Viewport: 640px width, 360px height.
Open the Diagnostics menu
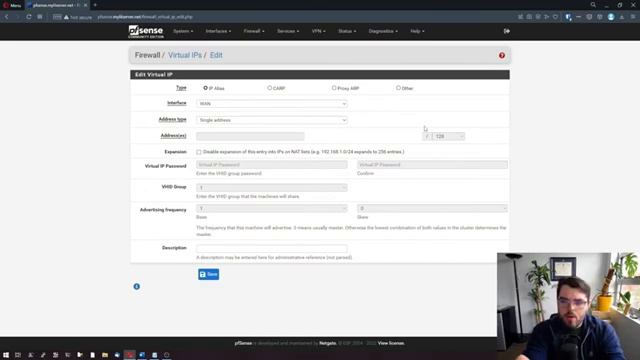click(383, 31)
